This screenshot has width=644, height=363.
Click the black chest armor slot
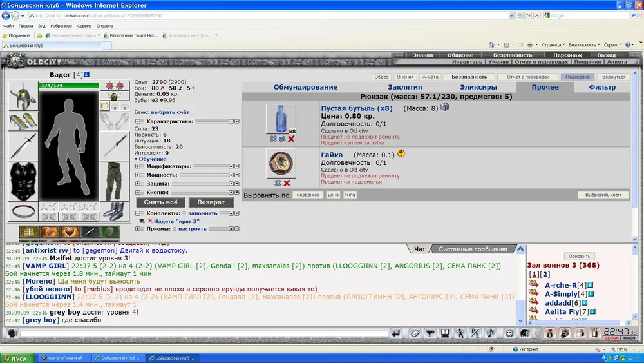point(23,172)
